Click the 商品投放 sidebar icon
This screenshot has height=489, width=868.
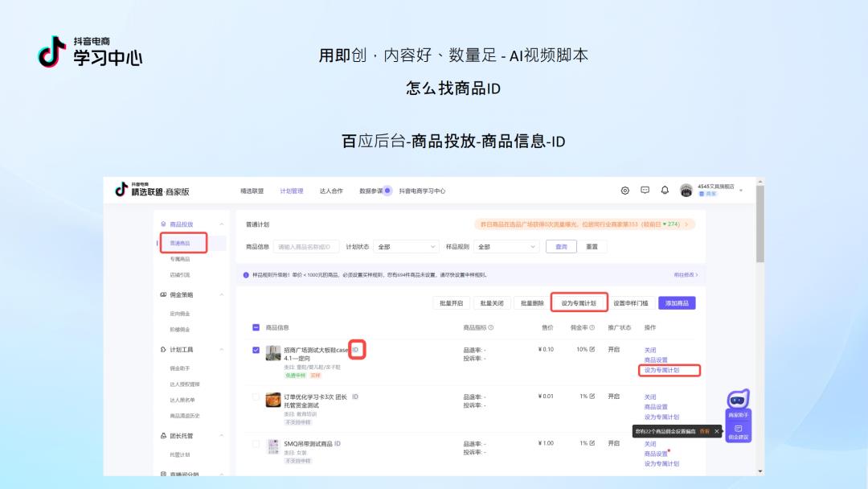(163, 224)
